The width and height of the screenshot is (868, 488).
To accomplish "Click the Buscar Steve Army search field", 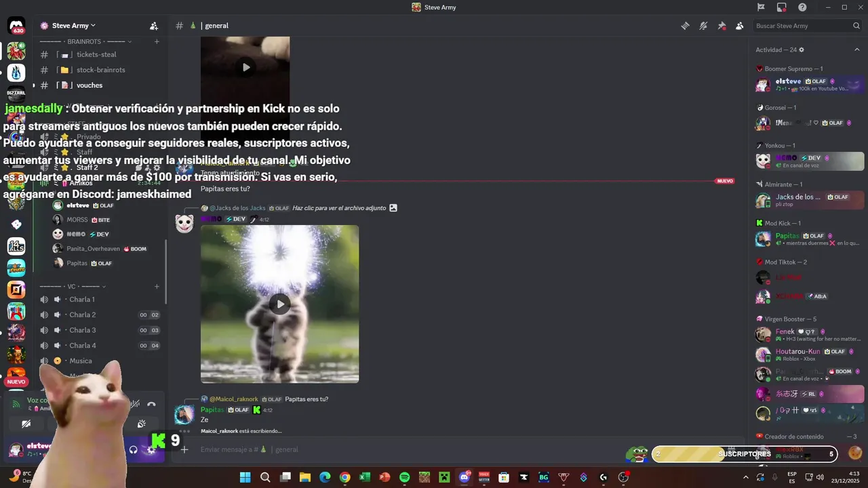I will tap(808, 26).
